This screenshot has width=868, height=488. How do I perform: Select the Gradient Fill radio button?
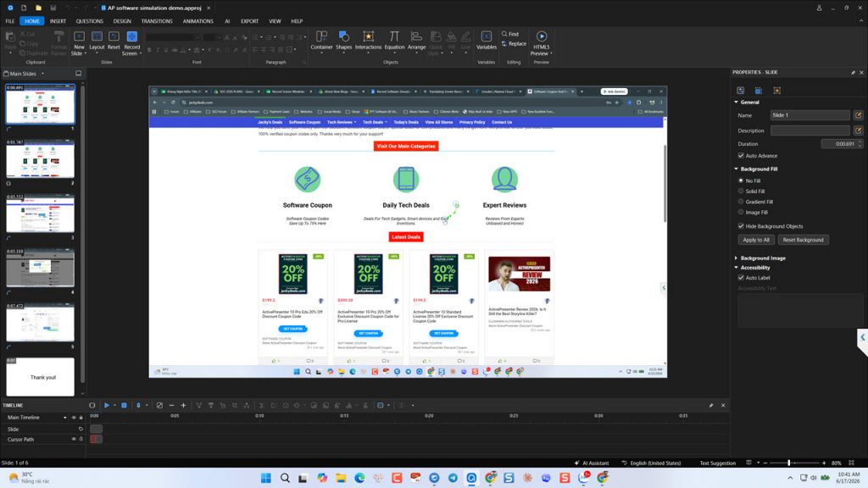coord(741,202)
